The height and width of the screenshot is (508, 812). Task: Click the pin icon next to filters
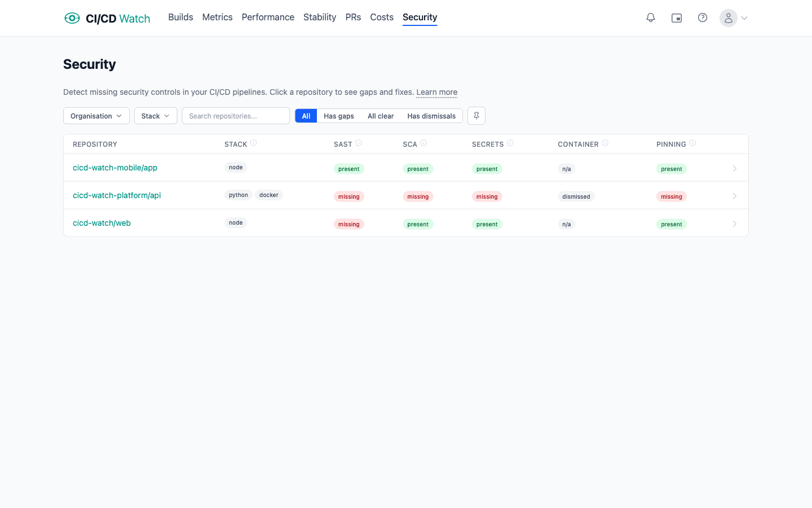coord(476,115)
